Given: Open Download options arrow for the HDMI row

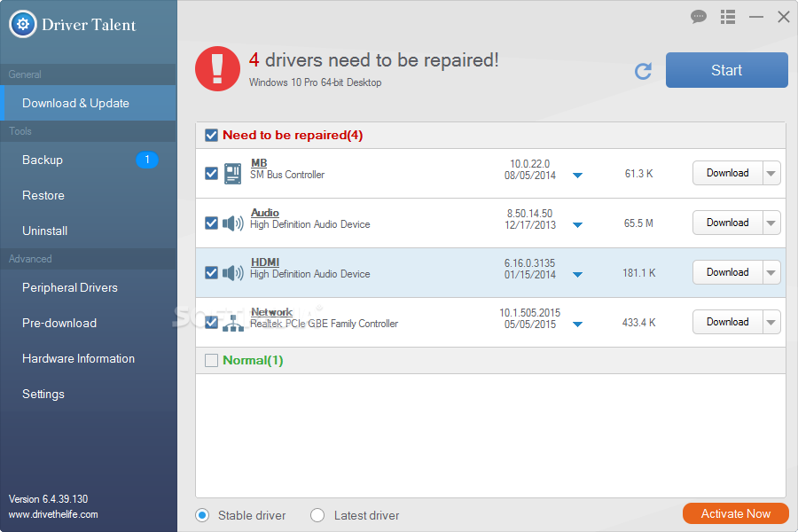Looking at the screenshot, I should coord(771,272).
